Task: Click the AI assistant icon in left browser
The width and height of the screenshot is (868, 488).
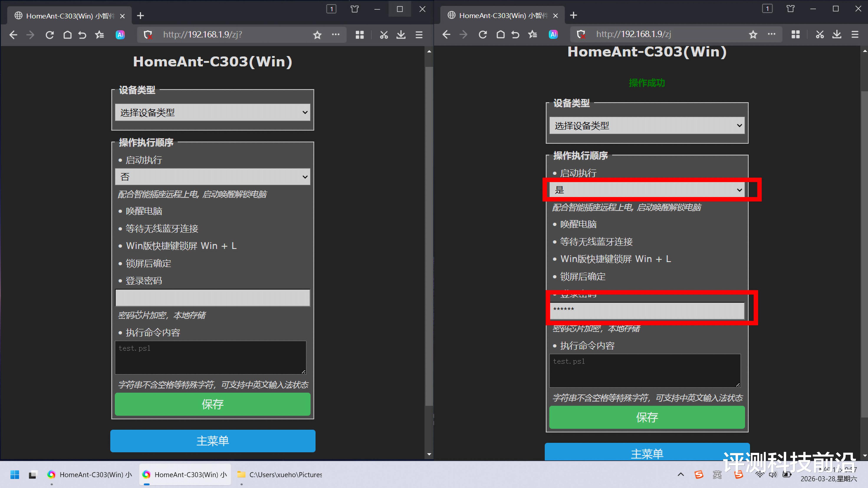Action: [x=120, y=35]
